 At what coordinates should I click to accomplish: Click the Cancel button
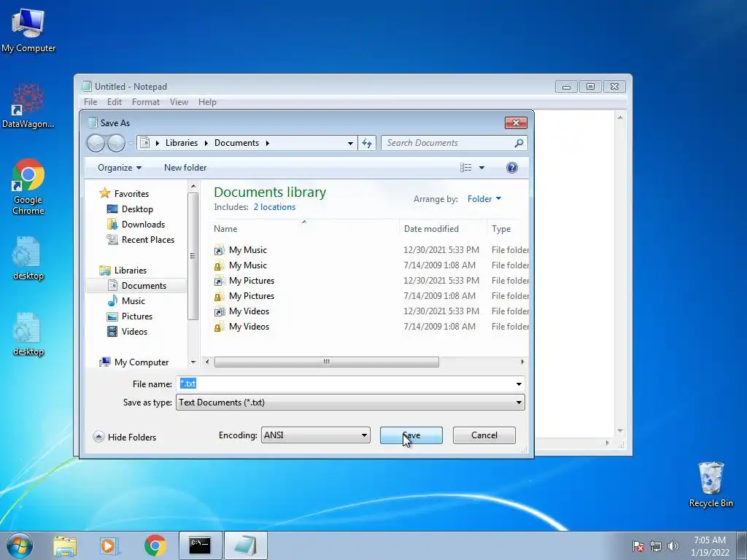tap(484, 435)
